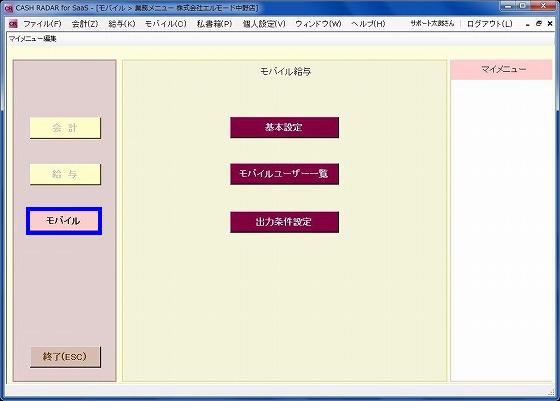This screenshot has width=560, height=401.
Task: Open the 会計(Z) menu
Action: pyautogui.click(x=85, y=24)
